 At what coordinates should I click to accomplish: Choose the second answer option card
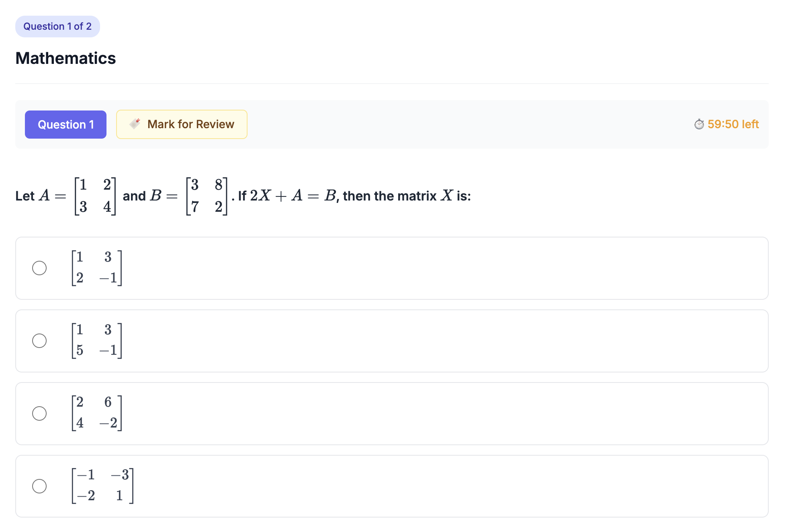coord(391,341)
